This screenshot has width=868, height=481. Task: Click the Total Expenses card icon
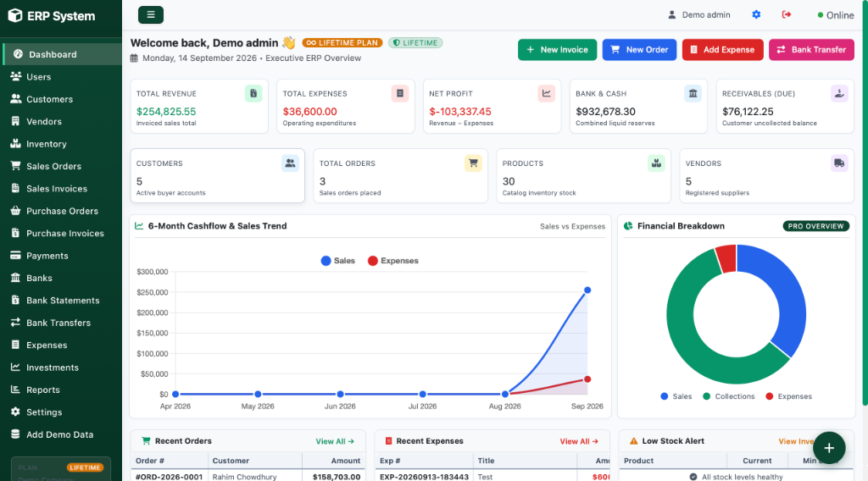click(400, 93)
